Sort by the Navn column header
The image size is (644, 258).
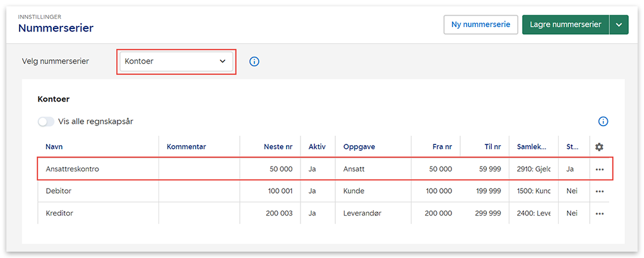click(x=54, y=147)
